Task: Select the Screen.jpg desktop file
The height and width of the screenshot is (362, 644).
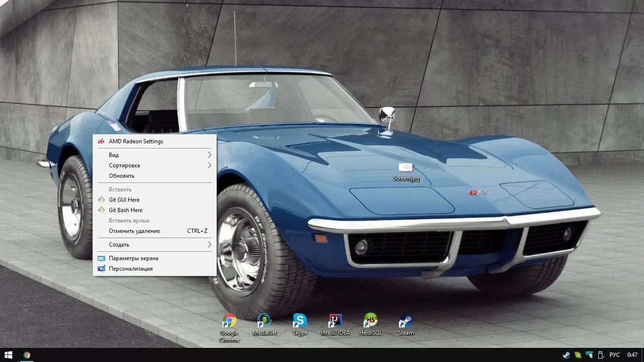Action: (x=406, y=172)
